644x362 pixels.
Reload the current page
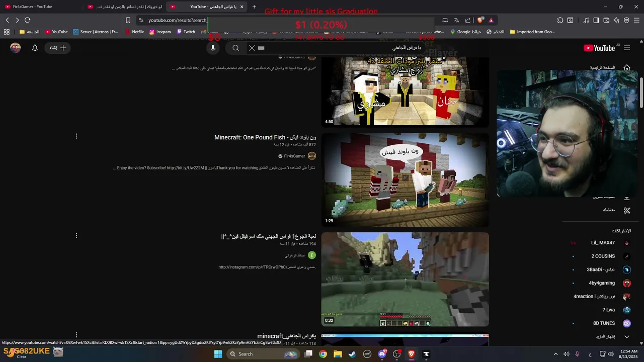pyautogui.click(x=27, y=20)
